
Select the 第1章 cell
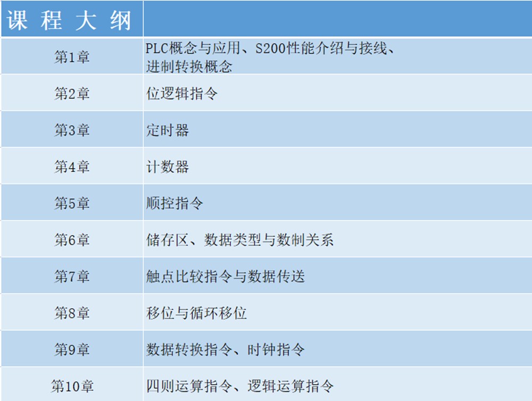click(72, 56)
